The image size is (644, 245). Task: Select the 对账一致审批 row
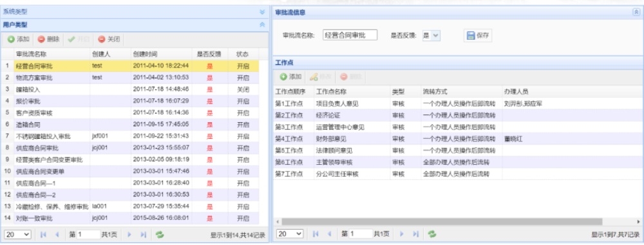point(130,219)
